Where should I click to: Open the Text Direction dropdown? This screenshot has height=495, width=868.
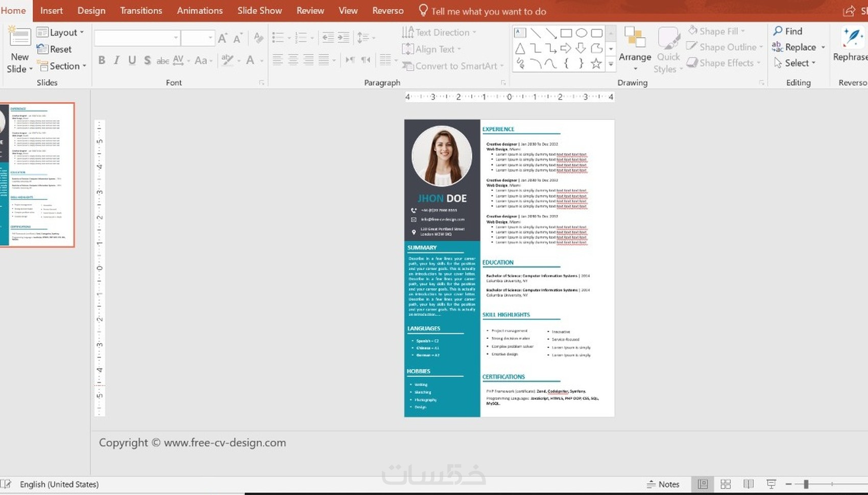(x=439, y=32)
